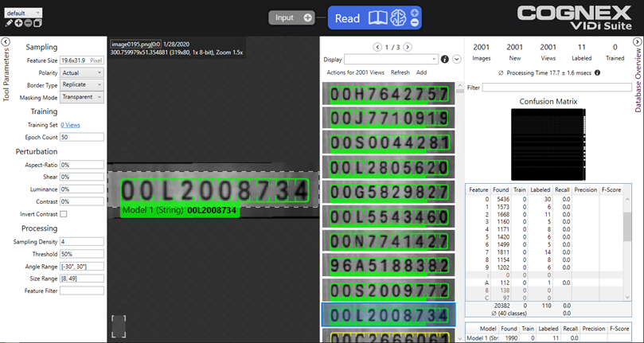The width and height of the screenshot is (644, 343).
Task: Click the Epoch Count input field
Action: [x=82, y=137]
